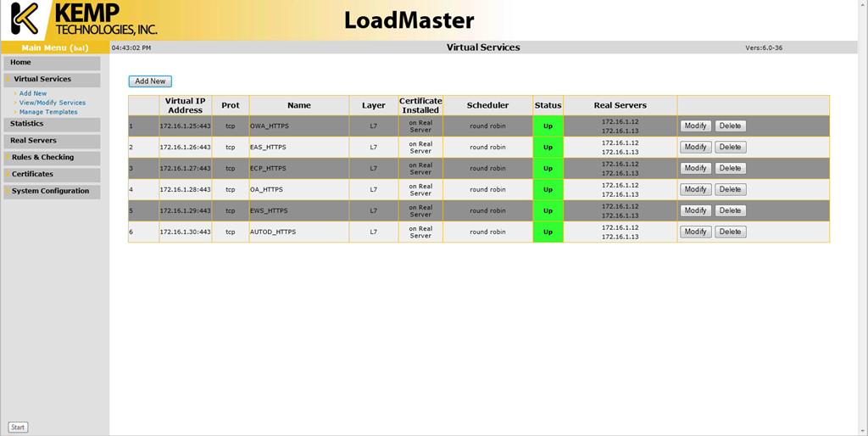Click the Vers:6.0-36 version text
The image size is (868, 436).
764,48
